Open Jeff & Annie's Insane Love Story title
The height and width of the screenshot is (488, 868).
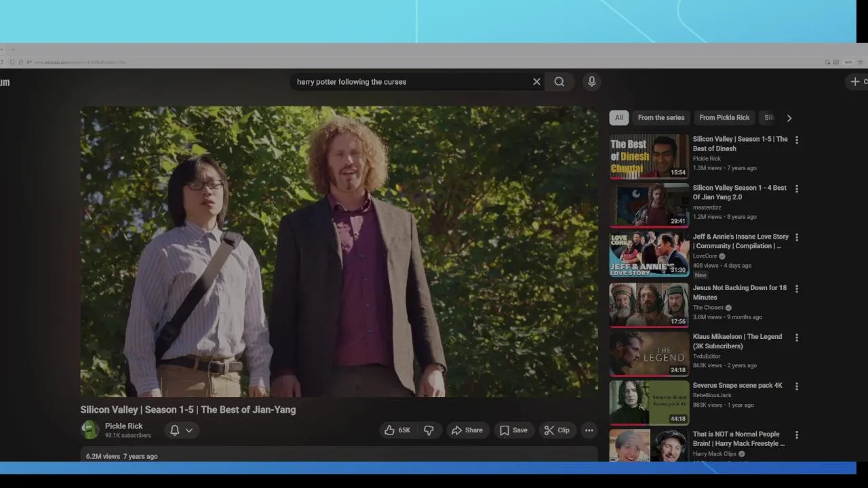[741, 241]
